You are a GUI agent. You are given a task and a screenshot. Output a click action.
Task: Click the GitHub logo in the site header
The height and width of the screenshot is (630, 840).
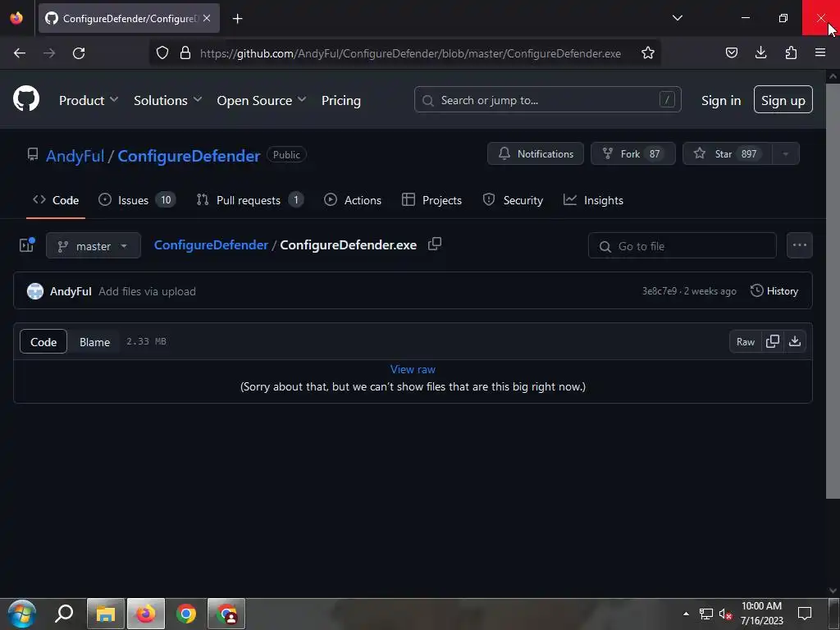26,98
